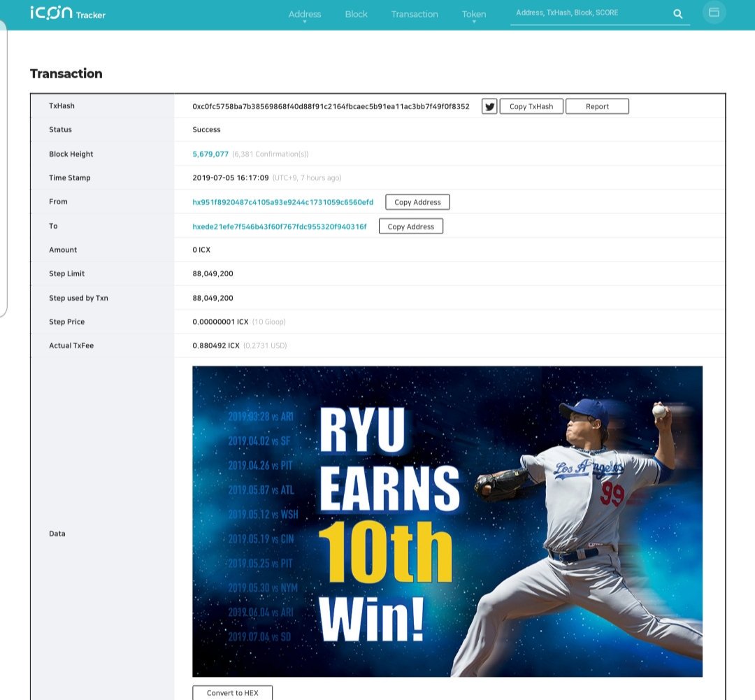755x700 pixels.
Task: Click the magnifier search icon
Action: coord(677,13)
